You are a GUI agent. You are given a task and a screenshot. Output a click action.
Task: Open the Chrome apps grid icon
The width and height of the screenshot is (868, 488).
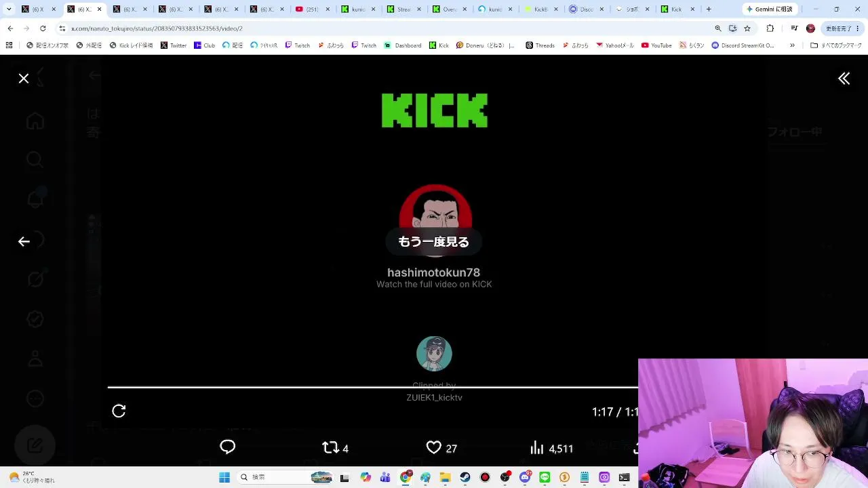pos(9,45)
